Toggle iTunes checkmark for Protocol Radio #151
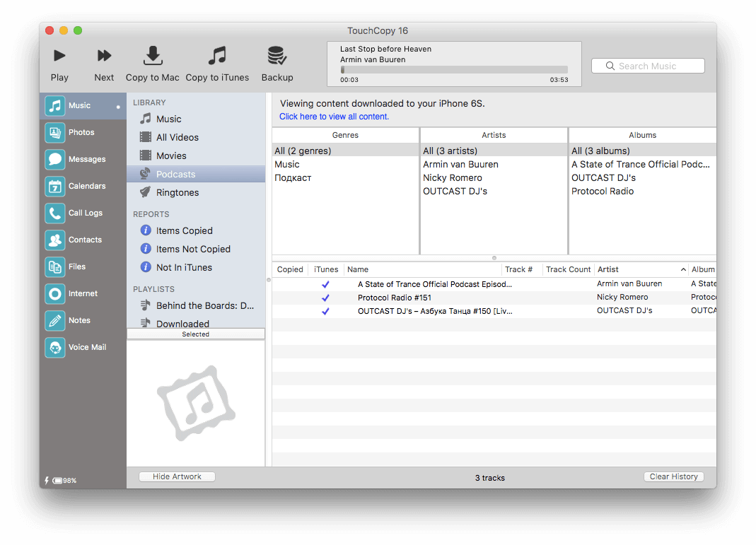This screenshot has width=756, height=545. pyautogui.click(x=325, y=298)
